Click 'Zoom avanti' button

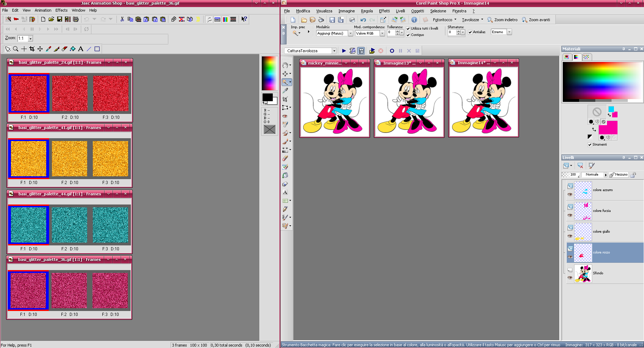click(x=536, y=20)
